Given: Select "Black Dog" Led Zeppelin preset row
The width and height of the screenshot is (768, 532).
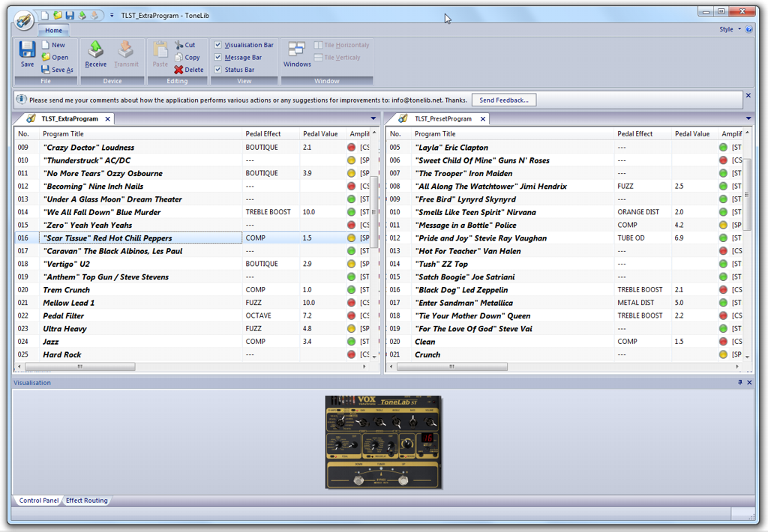Looking at the screenshot, I should coord(565,290).
